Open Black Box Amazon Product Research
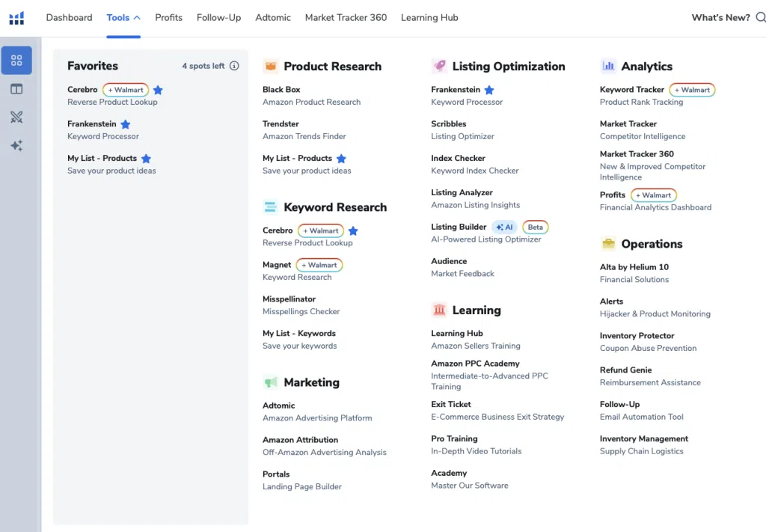766x532 pixels. 311,96
